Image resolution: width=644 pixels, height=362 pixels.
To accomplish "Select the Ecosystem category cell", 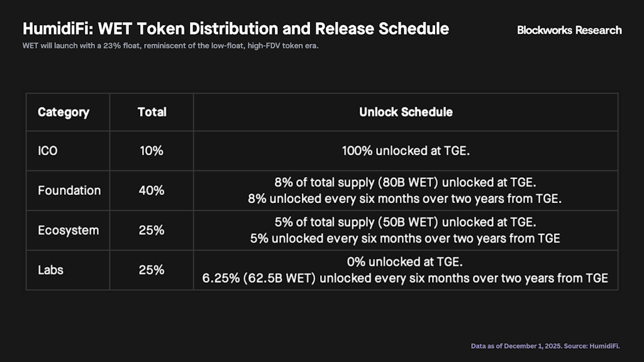I will (x=69, y=230).
